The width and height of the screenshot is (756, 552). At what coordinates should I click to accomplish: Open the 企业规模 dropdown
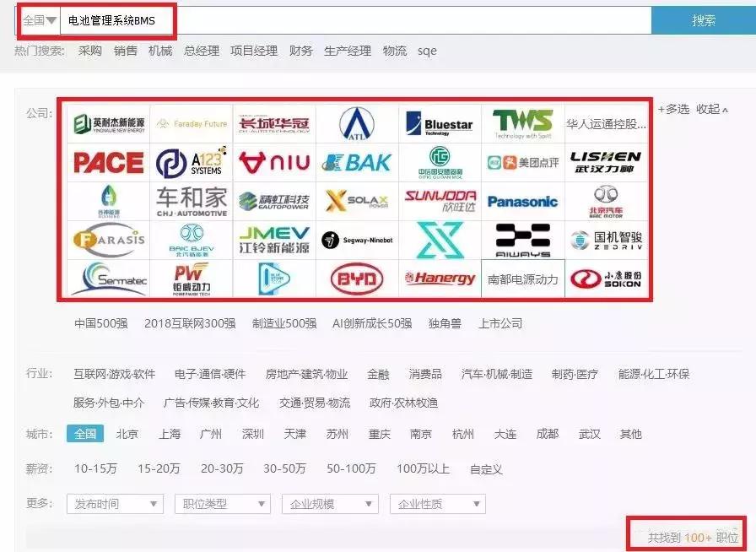pyautogui.click(x=329, y=504)
